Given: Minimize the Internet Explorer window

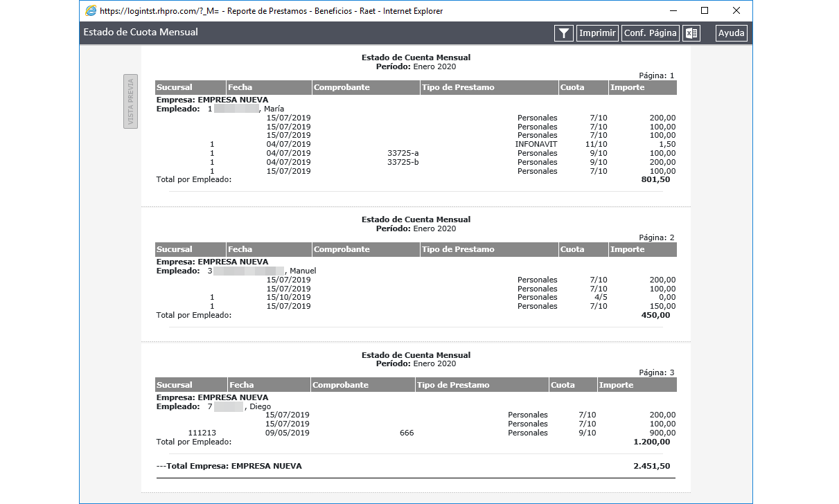Looking at the screenshot, I should click(x=673, y=10).
